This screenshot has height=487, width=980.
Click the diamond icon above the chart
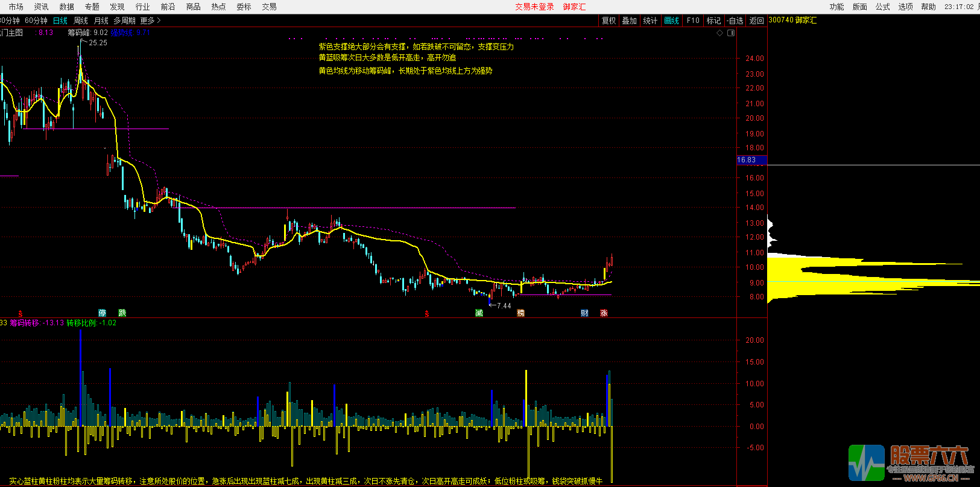719,33
